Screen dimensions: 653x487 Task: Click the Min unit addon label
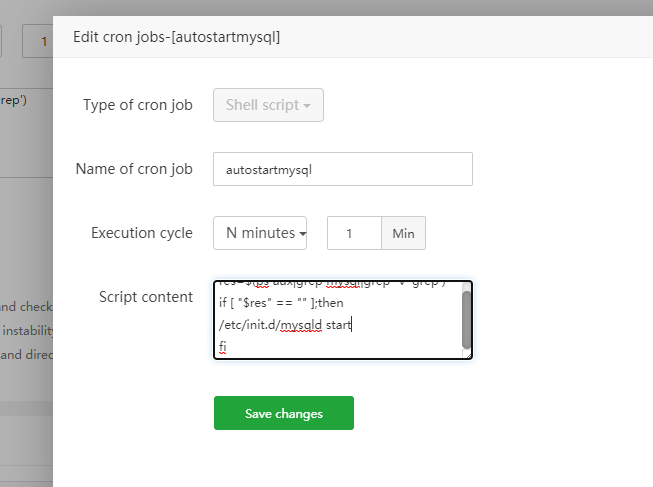click(x=403, y=233)
